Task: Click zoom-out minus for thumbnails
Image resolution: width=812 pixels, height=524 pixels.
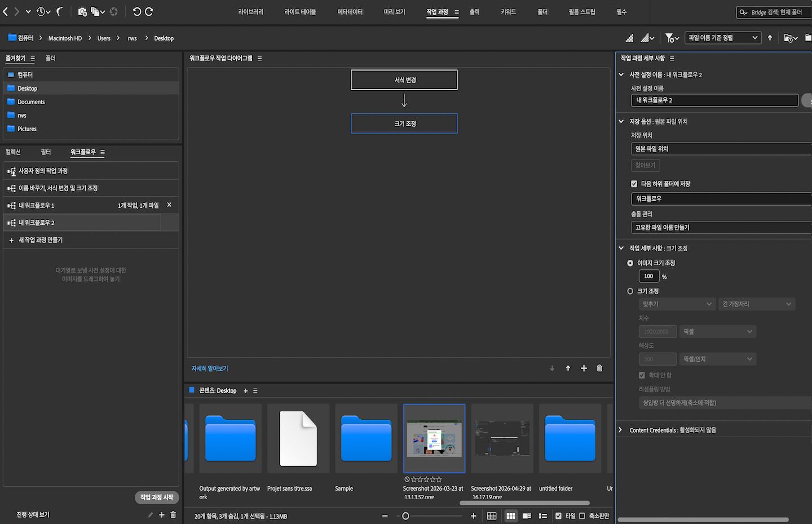Action: coord(385,516)
